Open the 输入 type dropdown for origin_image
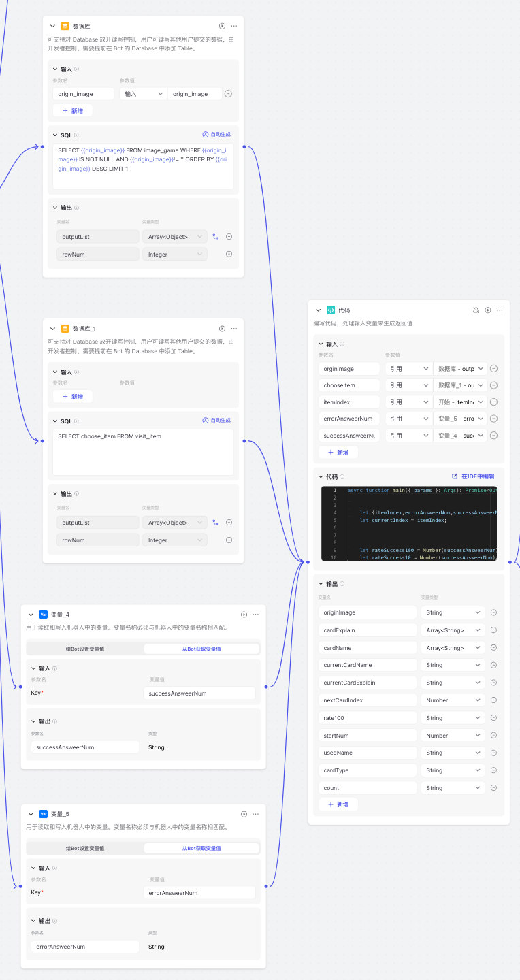Screen dimensions: 520x980 143,94
